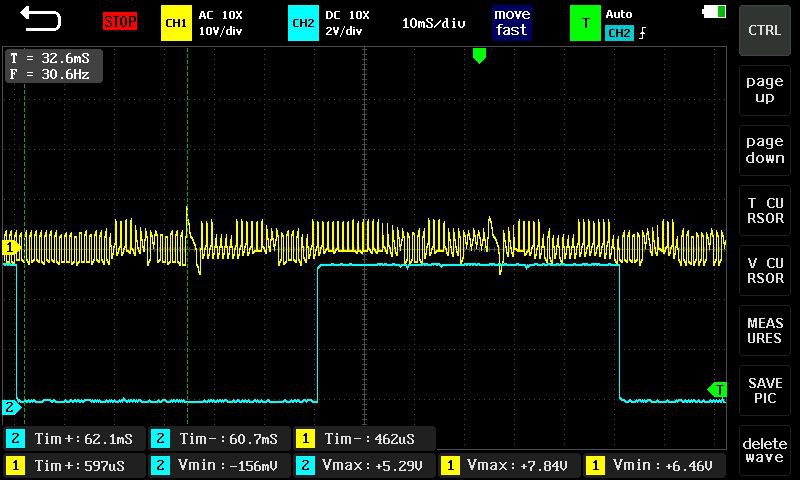Change the 10mS/div timebase setting
Screen dimensions: 800x480
(433, 23)
